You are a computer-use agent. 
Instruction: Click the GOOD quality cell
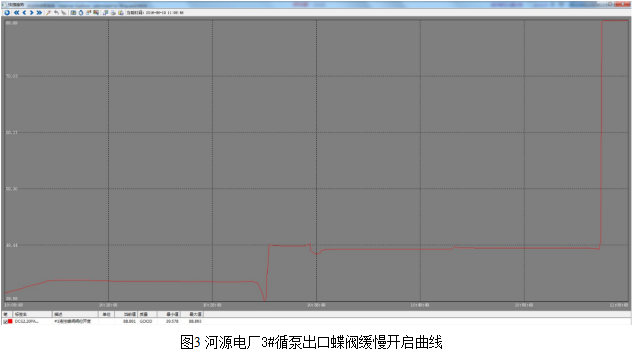coord(146,321)
